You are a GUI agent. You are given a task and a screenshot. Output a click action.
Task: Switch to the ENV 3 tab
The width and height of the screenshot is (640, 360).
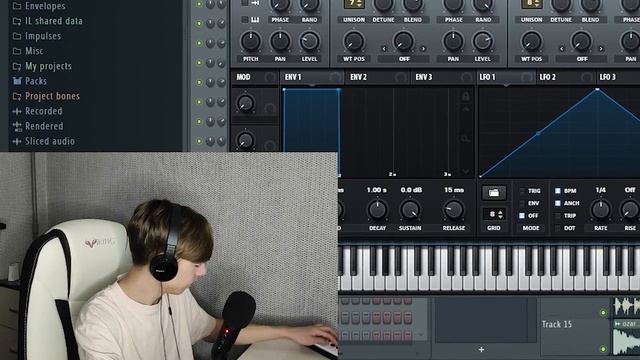coord(443,77)
